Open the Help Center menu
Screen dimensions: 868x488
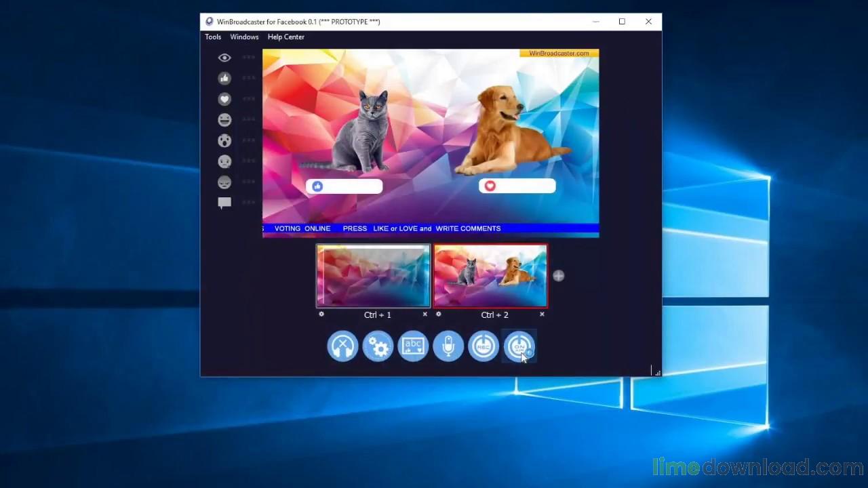coord(285,37)
